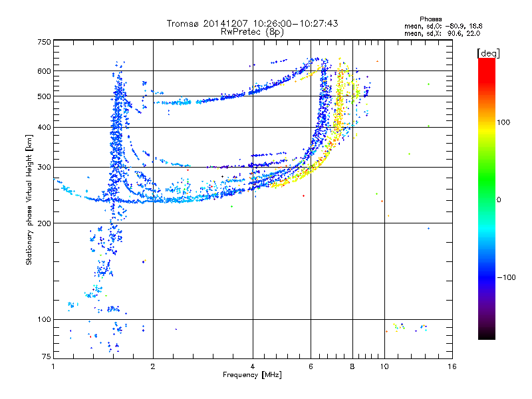The height and width of the screenshot is (399, 532).
Task: Click the "RwPretec (8p)" subtitle
Action: point(252,32)
